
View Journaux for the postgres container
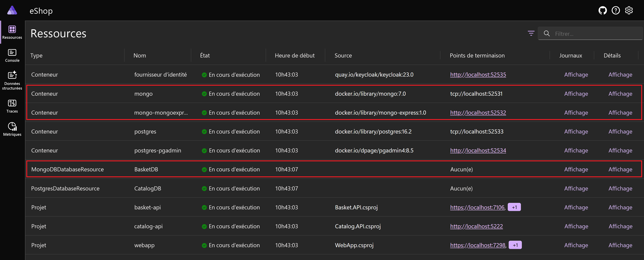(x=576, y=131)
